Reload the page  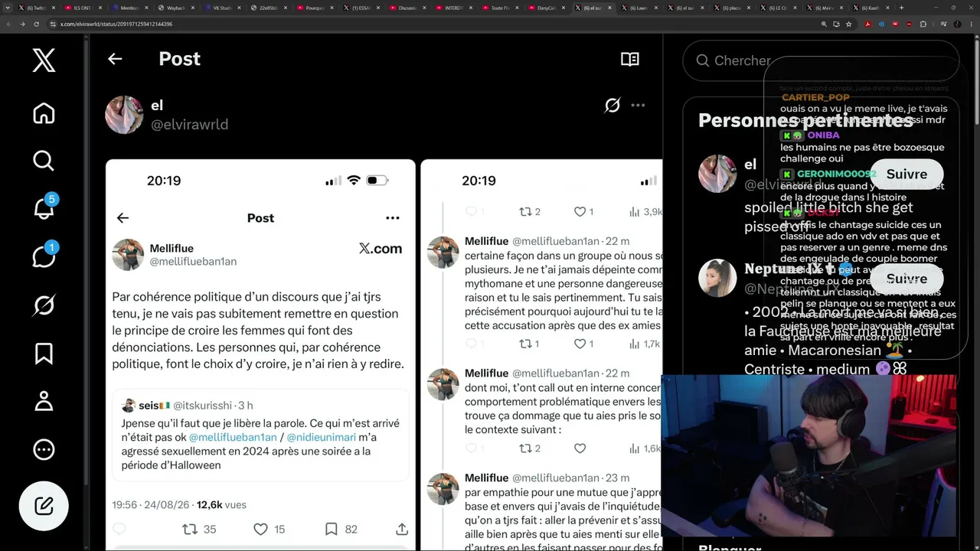37,24
